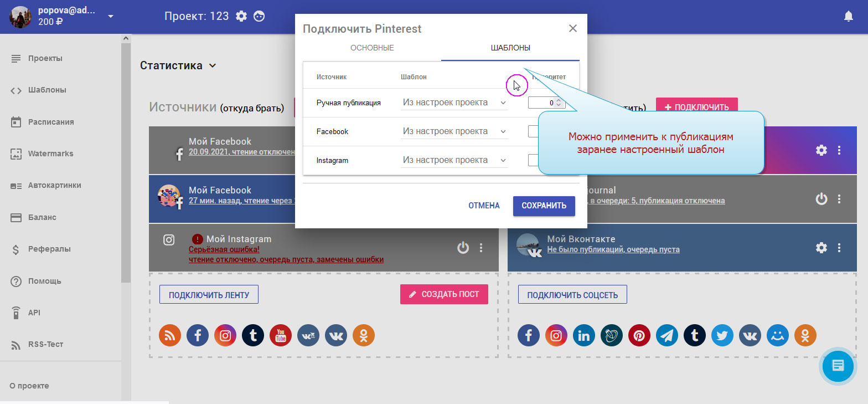This screenshot has width=868, height=404.
Task: Click the СОХРАНИТЬ button
Action: pyautogui.click(x=544, y=206)
